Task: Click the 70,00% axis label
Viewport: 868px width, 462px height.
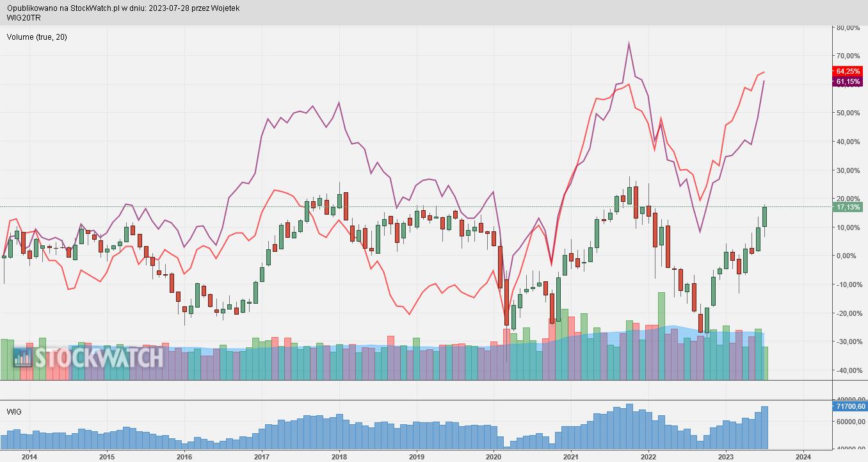Action: pos(848,56)
